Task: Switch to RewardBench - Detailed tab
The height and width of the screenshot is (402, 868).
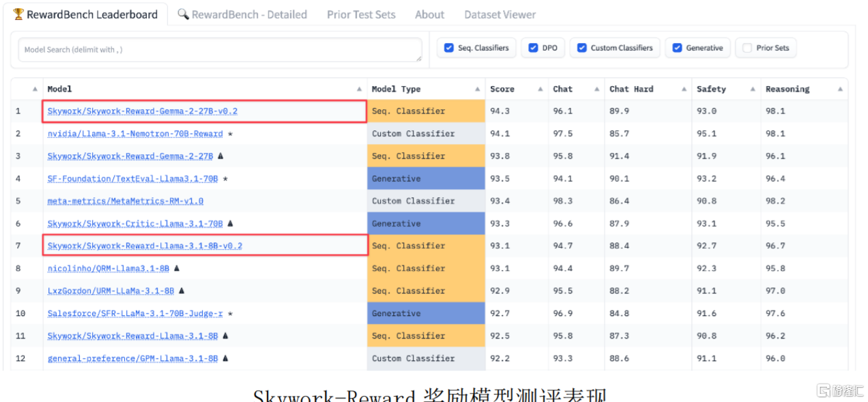Action: point(242,14)
